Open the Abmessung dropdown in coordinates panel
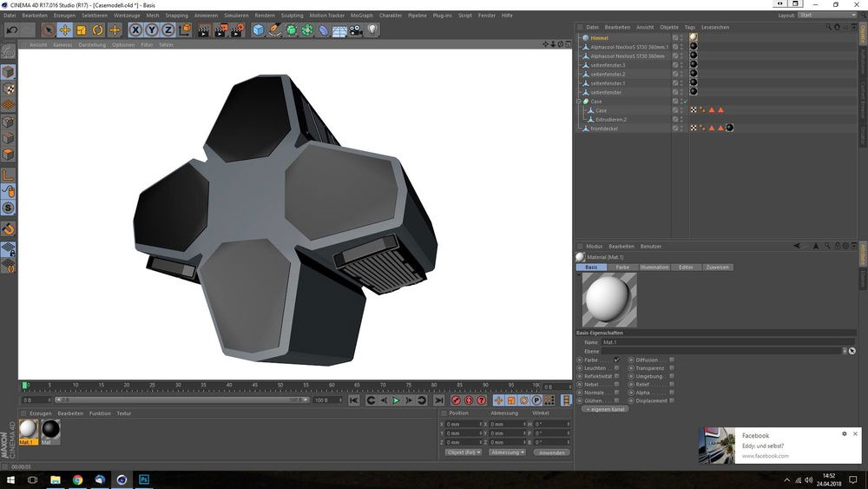 (x=508, y=453)
